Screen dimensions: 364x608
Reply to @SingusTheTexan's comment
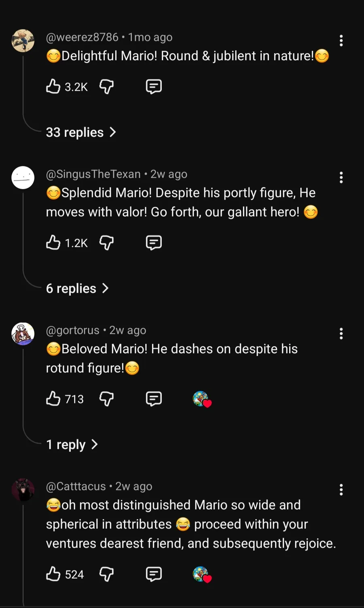coord(154,243)
